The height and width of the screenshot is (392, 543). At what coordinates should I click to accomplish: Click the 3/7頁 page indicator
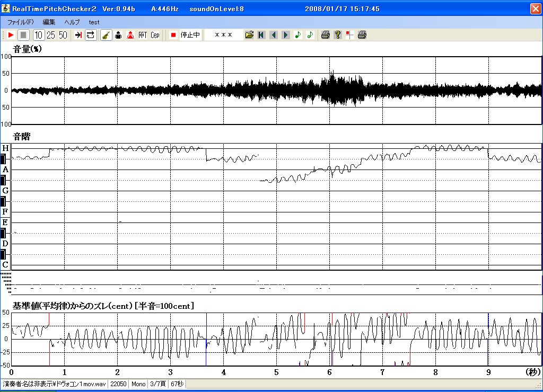(158, 384)
